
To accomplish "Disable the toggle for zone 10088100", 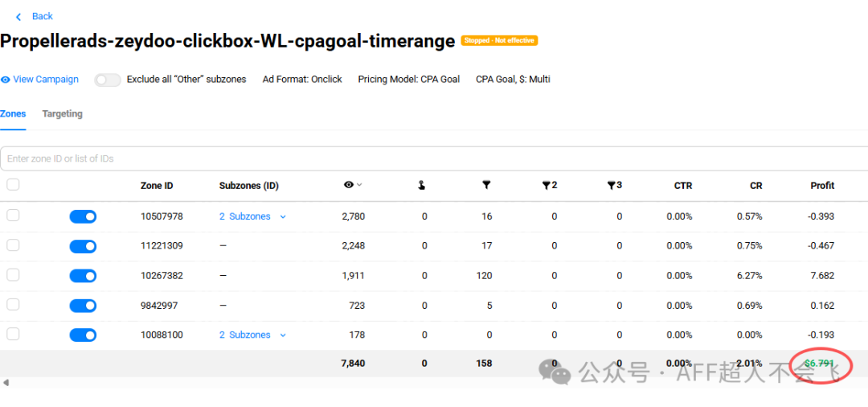I will point(83,335).
